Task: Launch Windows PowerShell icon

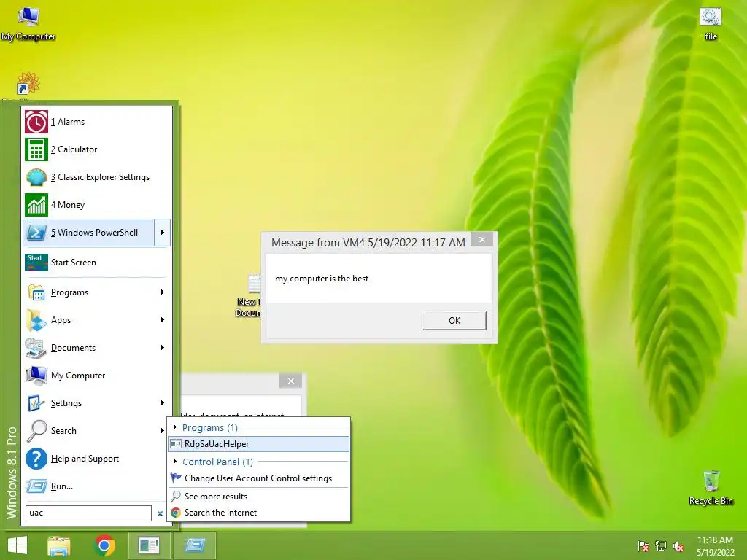Action: click(x=36, y=233)
